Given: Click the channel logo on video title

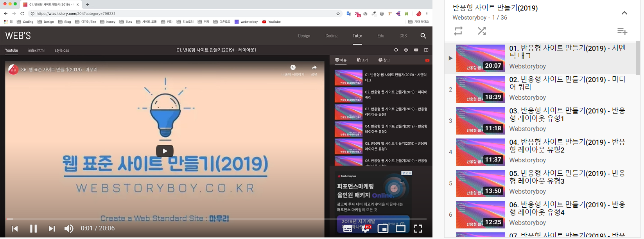Looking at the screenshot, I should point(13,70).
